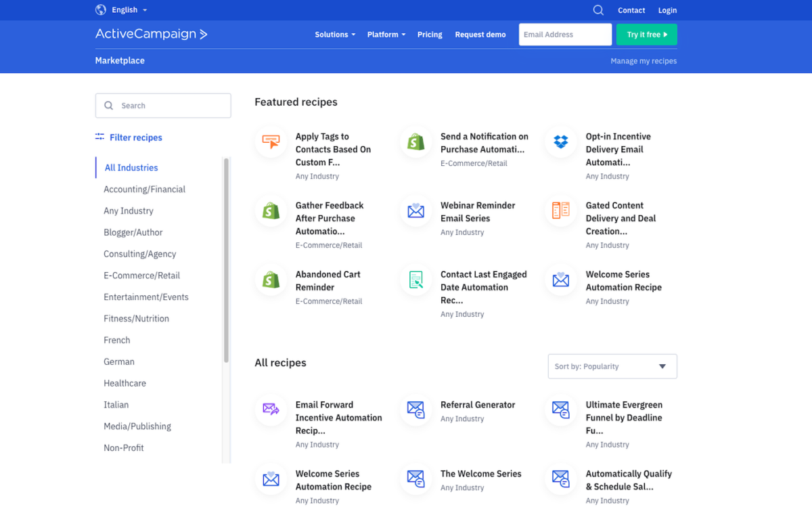812x507 pixels.
Task: Select E-Commerce/Retail industry filter
Action: tap(141, 275)
